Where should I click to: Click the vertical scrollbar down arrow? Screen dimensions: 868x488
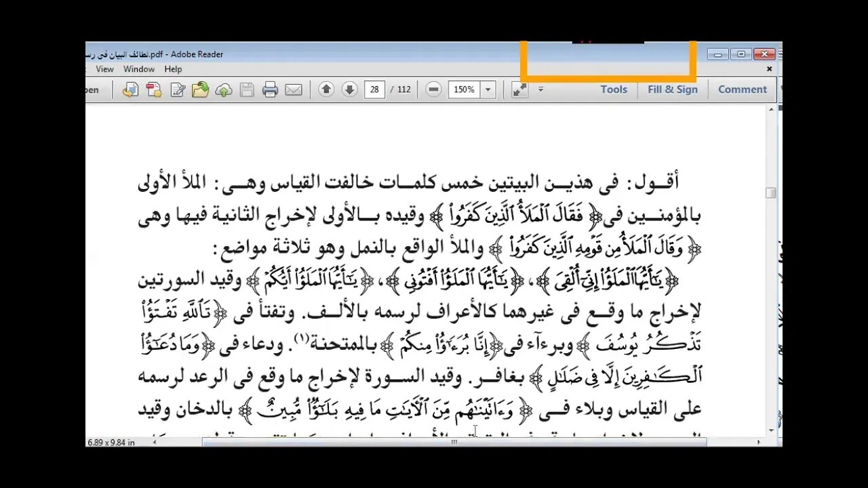pos(771,431)
